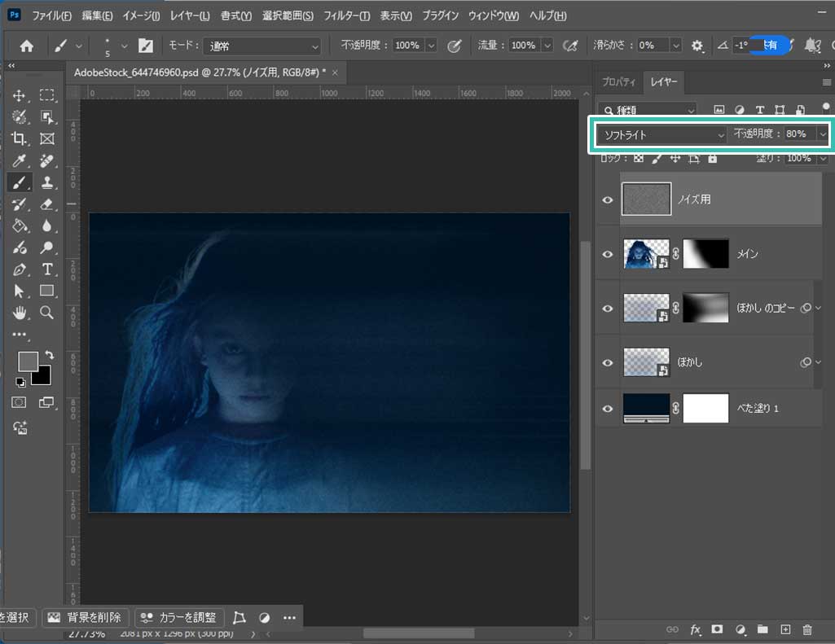
Task: Create a new layer using plus icon
Action: click(x=785, y=629)
